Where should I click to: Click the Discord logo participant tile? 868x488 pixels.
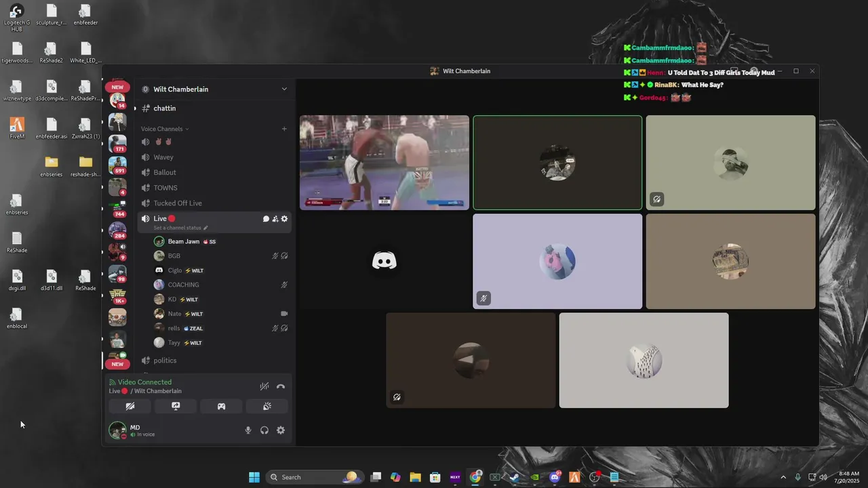(384, 262)
